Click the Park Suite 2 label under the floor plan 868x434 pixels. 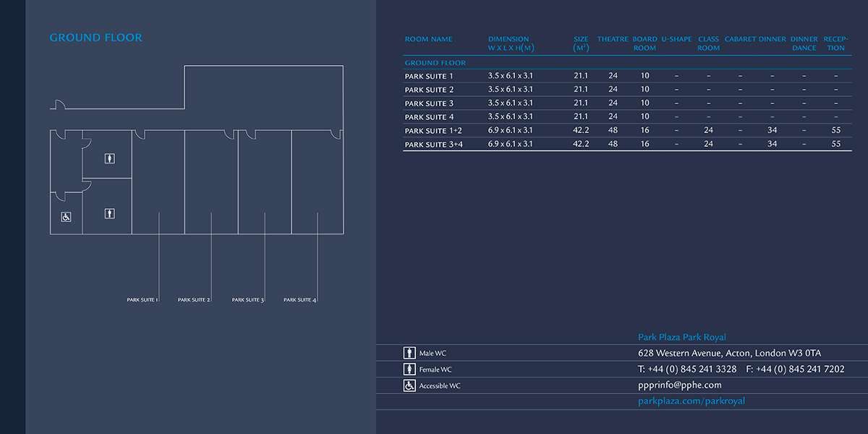[194, 299]
